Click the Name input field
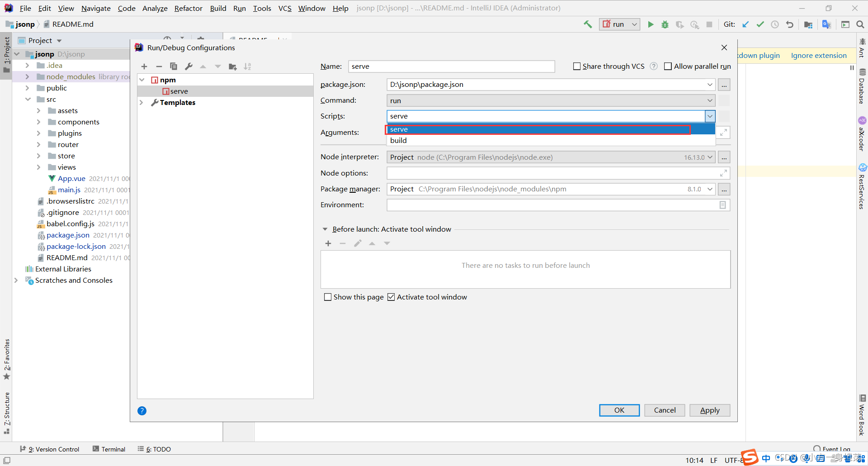The image size is (868, 466). click(451, 67)
